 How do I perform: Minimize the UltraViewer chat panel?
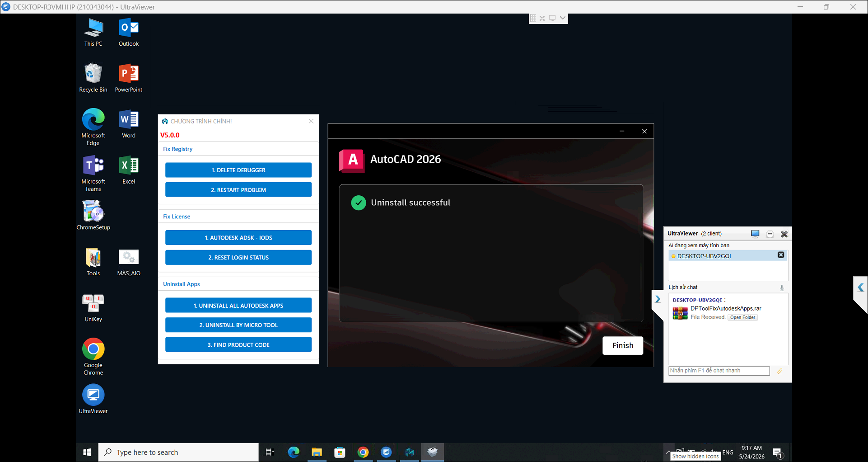(770, 234)
